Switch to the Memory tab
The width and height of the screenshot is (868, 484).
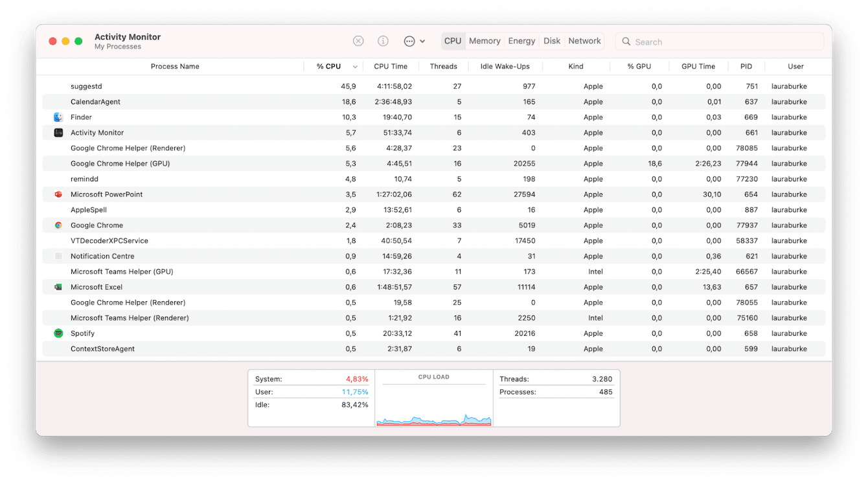pyautogui.click(x=485, y=41)
